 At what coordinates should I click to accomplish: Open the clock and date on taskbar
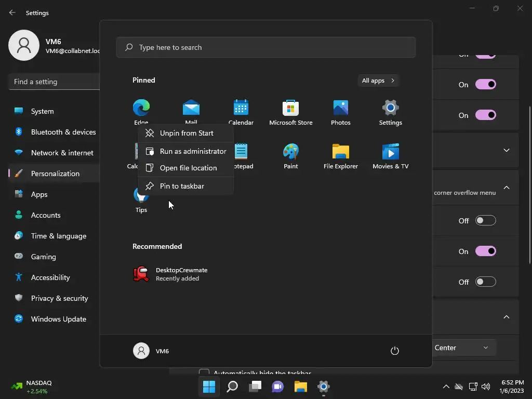[x=512, y=387]
